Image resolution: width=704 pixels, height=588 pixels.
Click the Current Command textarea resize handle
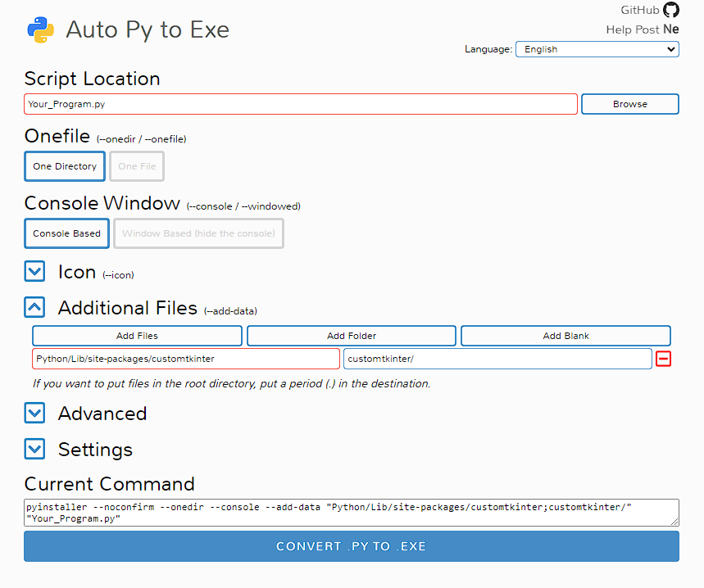point(674,522)
